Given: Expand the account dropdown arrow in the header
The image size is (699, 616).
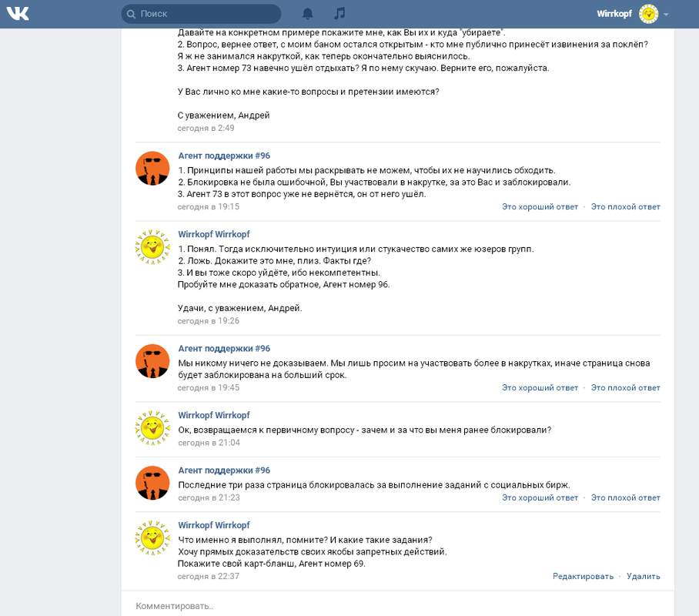Looking at the screenshot, I should pos(666,15).
